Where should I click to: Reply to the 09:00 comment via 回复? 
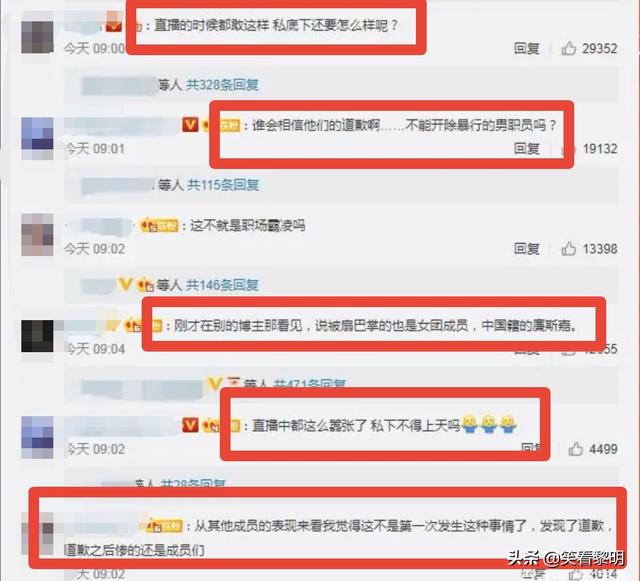pyautogui.click(x=527, y=49)
